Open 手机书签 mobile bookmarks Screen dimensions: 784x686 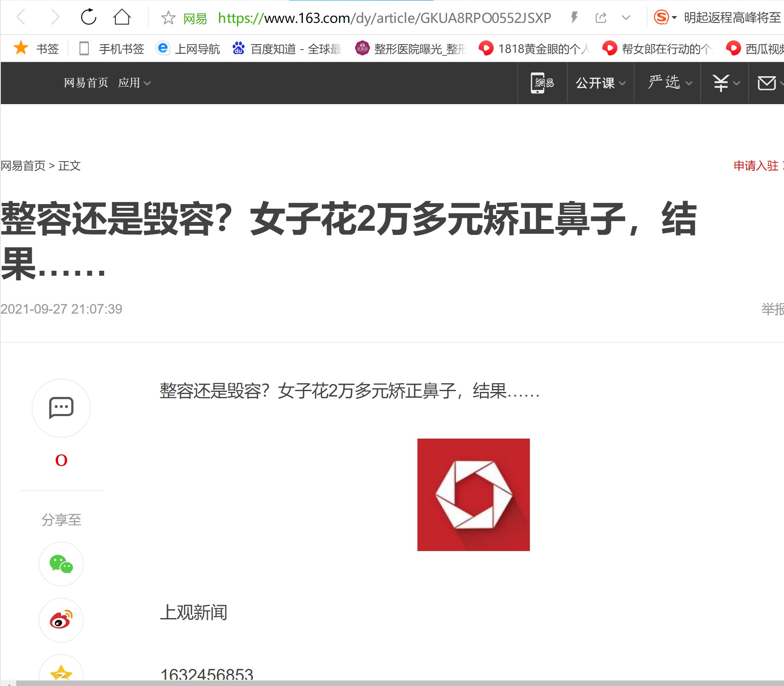(112, 49)
